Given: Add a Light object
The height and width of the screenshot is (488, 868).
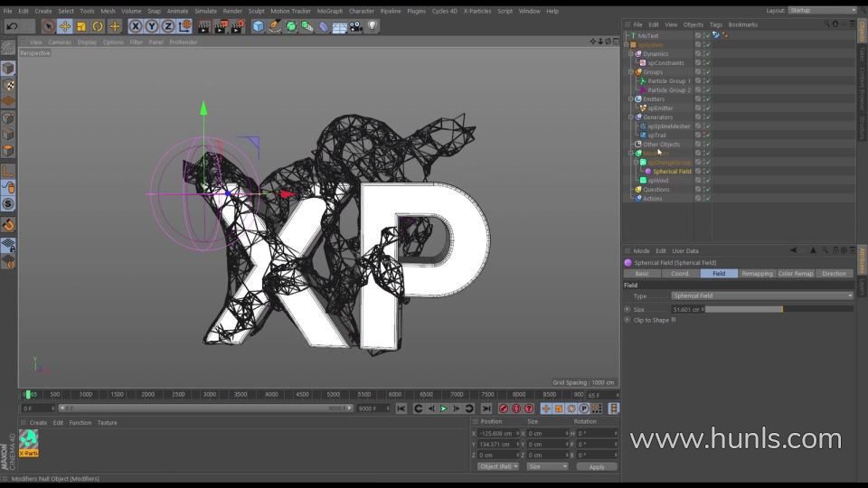Looking at the screenshot, I should click(x=373, y=26).
